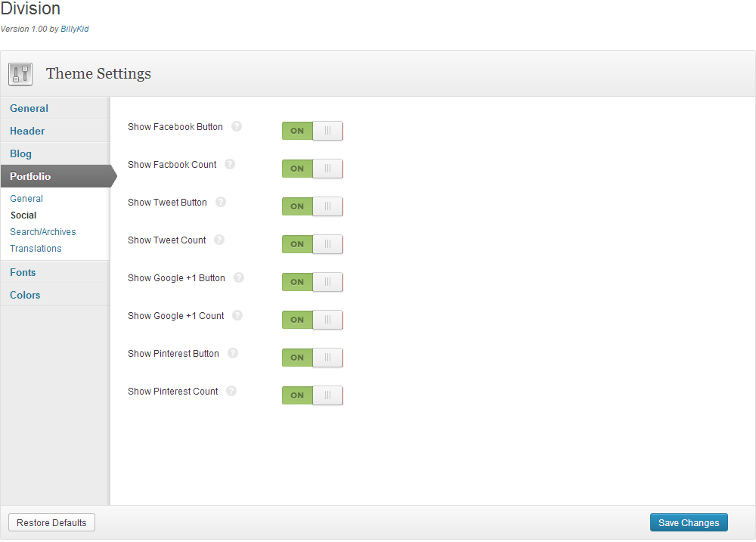Open help for Show Google +1 Button
The image size is (756, 542).
point(239,277)
